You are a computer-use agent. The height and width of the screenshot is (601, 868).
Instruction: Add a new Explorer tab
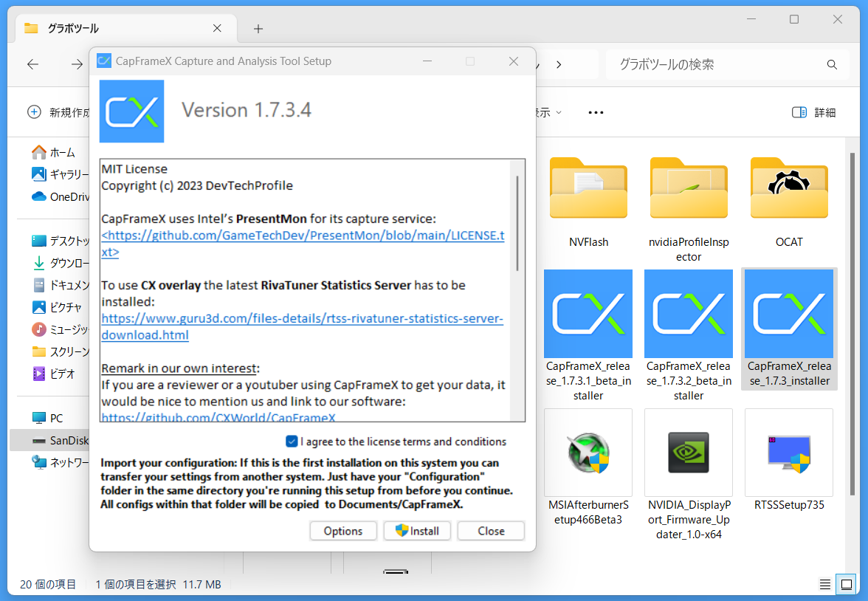(x=258, y=29)
